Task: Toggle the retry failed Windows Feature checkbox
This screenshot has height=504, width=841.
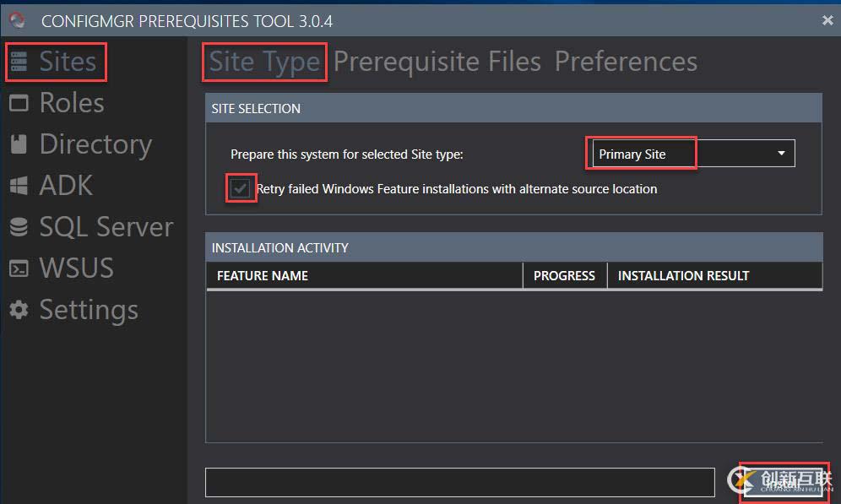Action: (241, 189)
